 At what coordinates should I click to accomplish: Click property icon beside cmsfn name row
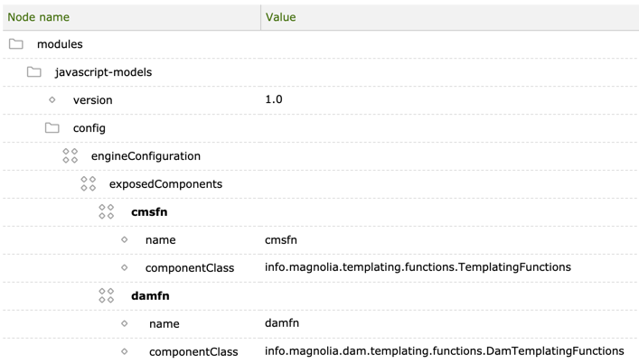point(125,239)
